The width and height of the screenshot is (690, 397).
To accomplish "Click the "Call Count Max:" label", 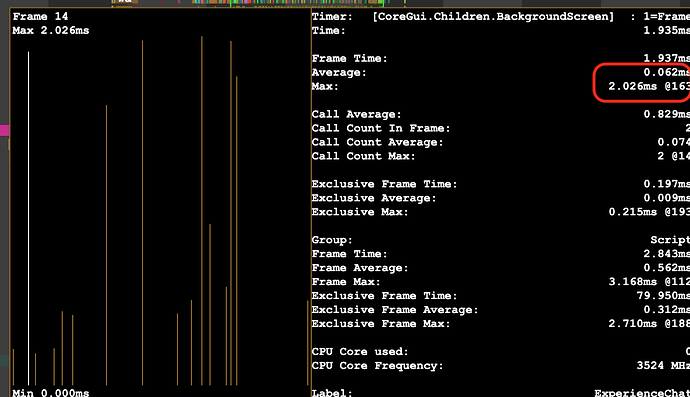I will (x=363, y=156).
